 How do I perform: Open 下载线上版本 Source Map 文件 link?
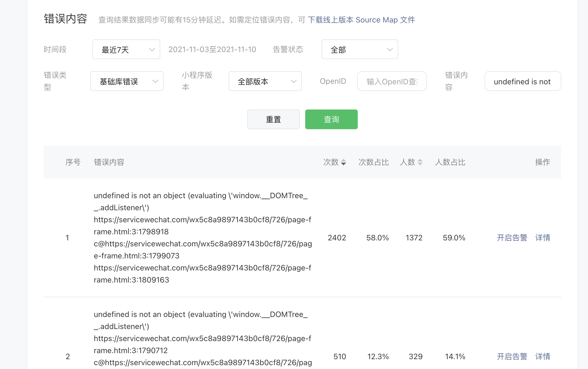point(361,20)
